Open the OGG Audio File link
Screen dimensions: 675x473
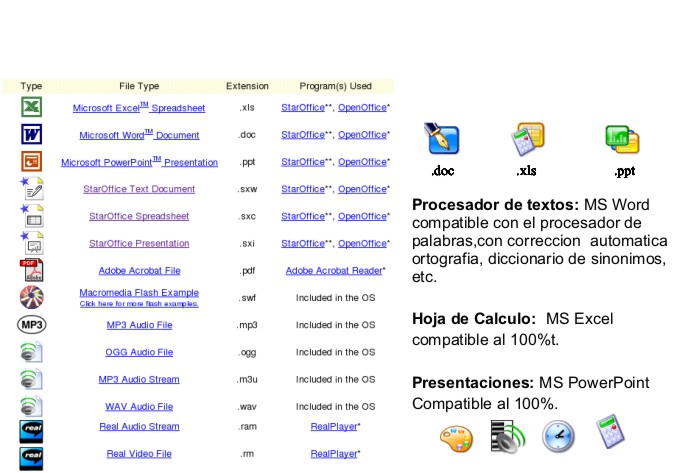tap(139, 352)
